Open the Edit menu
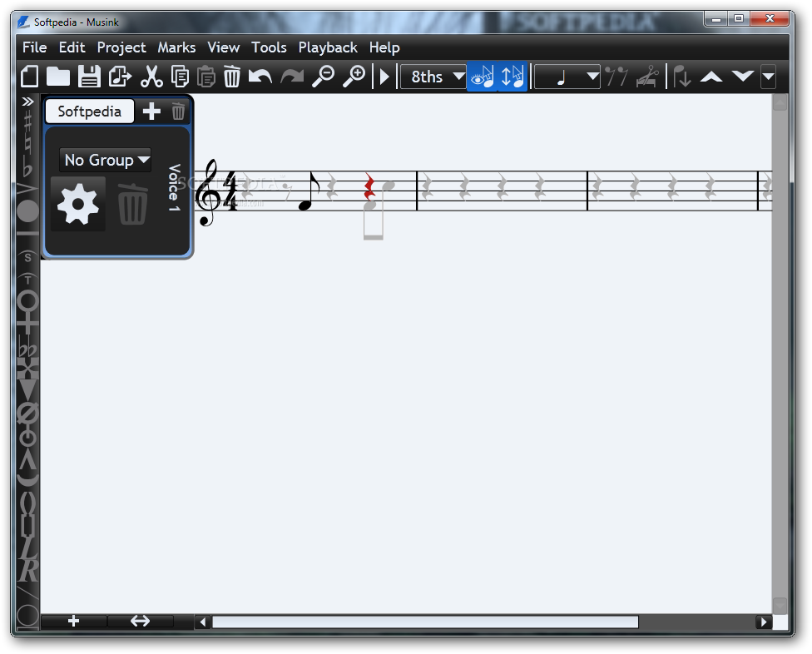 click(x=72, y=47)
